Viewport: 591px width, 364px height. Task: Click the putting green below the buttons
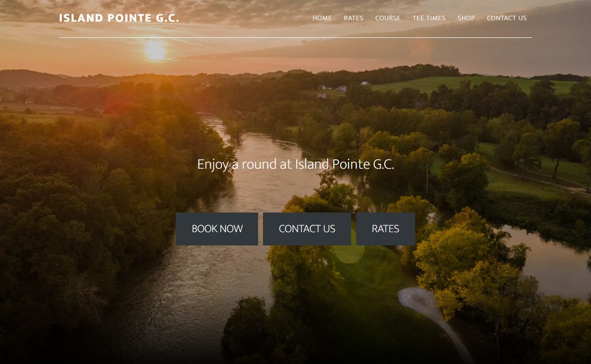[348, 253]
